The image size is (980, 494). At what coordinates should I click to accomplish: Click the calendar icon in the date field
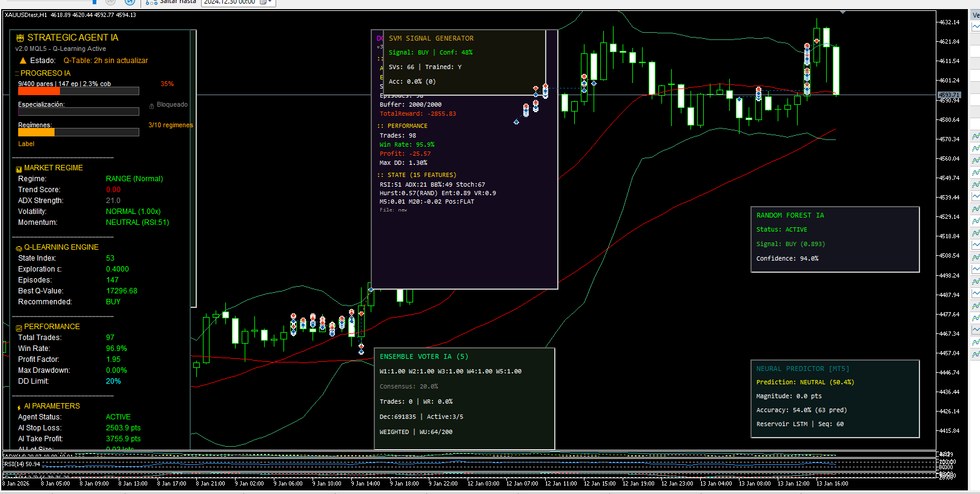[x=263, y=2]
